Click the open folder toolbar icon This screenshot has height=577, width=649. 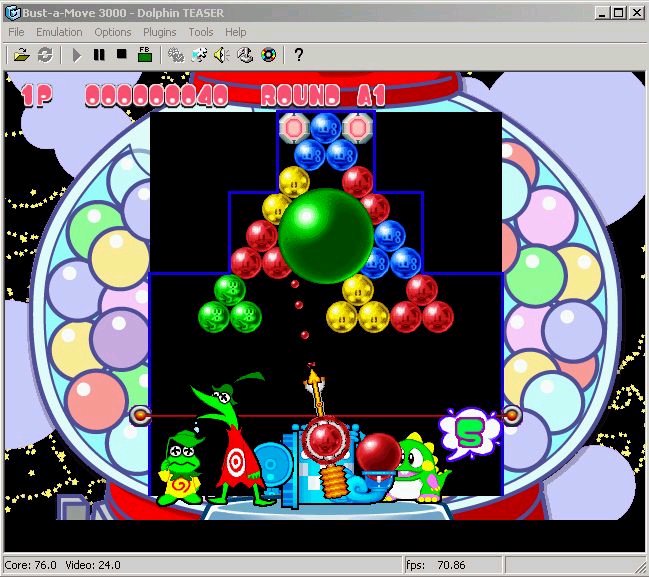click(x=22, y=55)
